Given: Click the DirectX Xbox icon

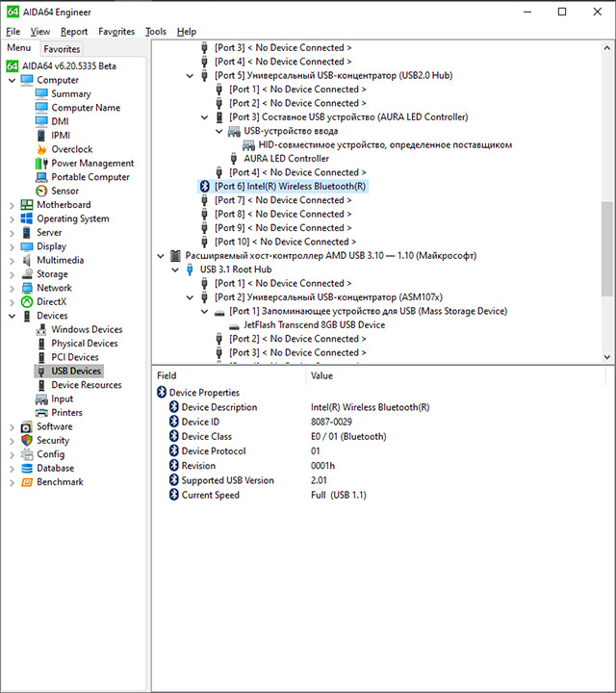Looking at the screenshot, I should [27, 302].
